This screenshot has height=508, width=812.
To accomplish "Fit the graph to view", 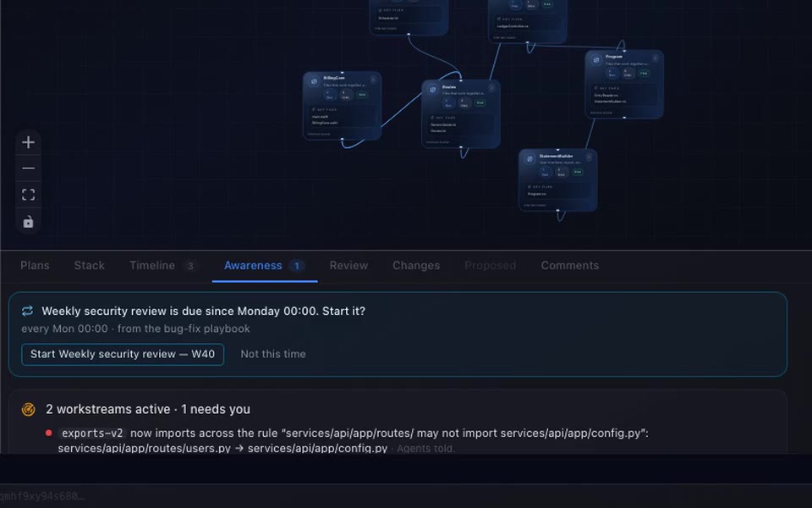I will pos(29,195).
